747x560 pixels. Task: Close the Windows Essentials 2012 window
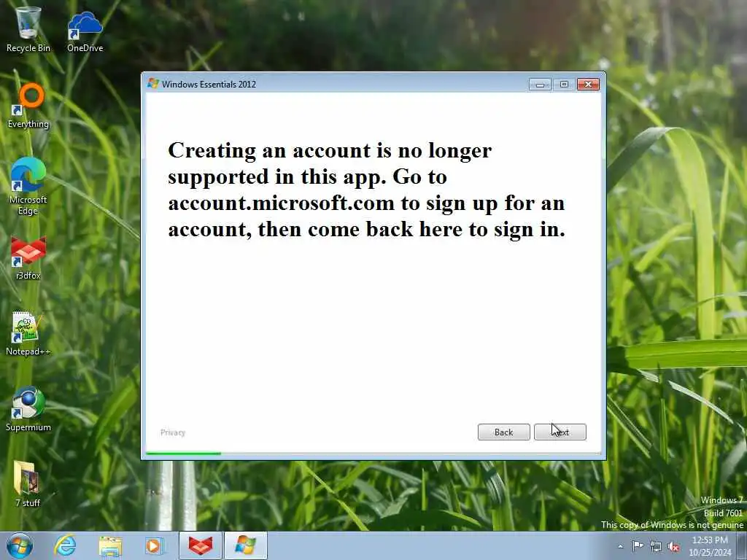click(589, 85)
